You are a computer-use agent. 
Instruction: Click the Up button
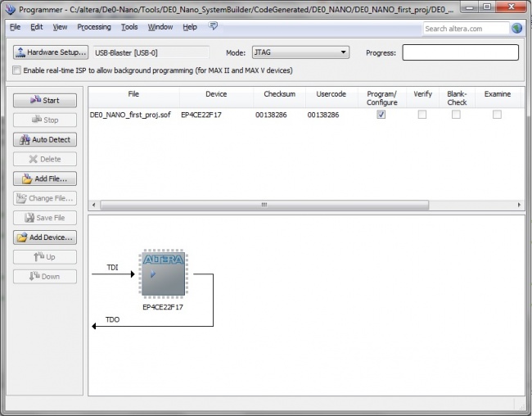(45, 257)
